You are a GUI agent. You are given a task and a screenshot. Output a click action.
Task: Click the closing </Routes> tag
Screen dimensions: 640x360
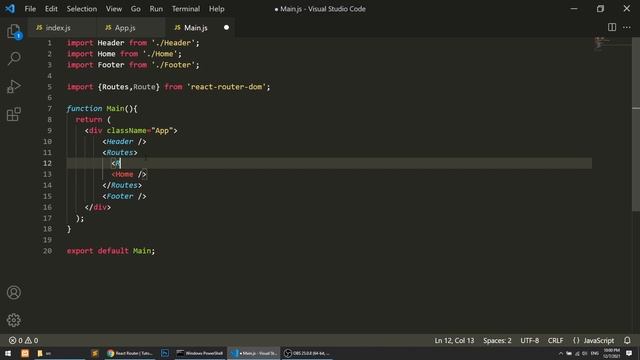pyautogui.click(x=122, y=185)
